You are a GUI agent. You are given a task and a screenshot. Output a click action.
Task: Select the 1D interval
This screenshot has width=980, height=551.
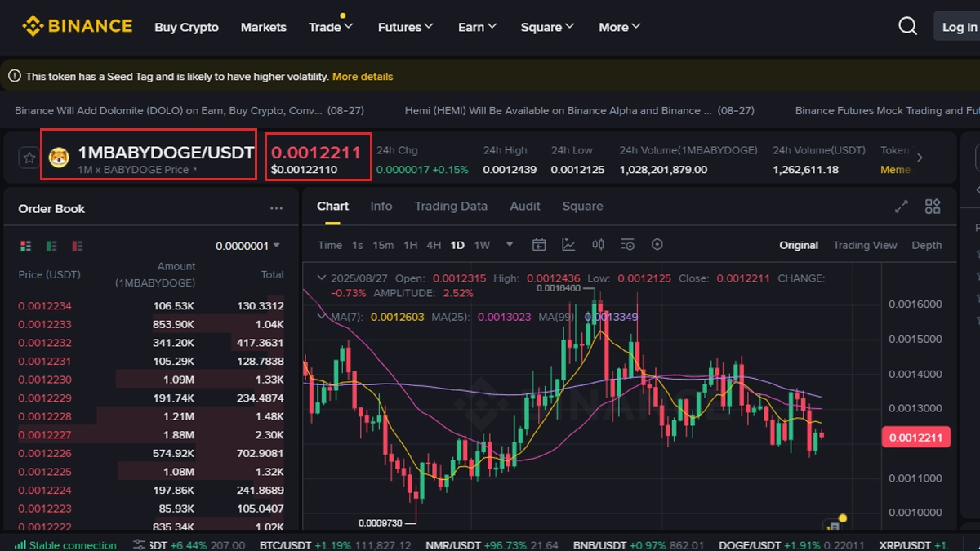[x=457, y=245]
